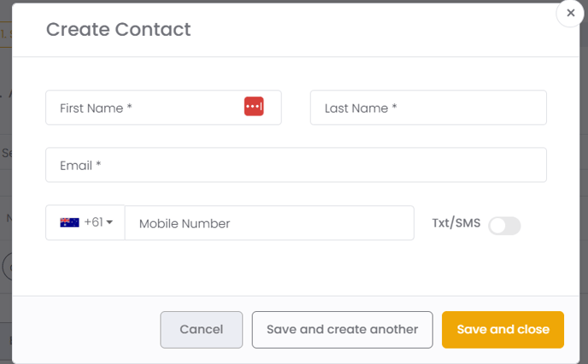Click the First Name placeholder label
Screen dimensions: 588x364
[96, 109]
